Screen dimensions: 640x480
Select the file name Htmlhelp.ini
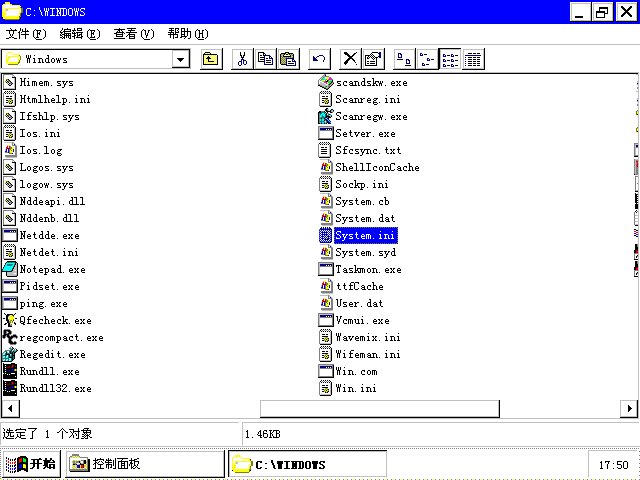click(x=55, y=100)
